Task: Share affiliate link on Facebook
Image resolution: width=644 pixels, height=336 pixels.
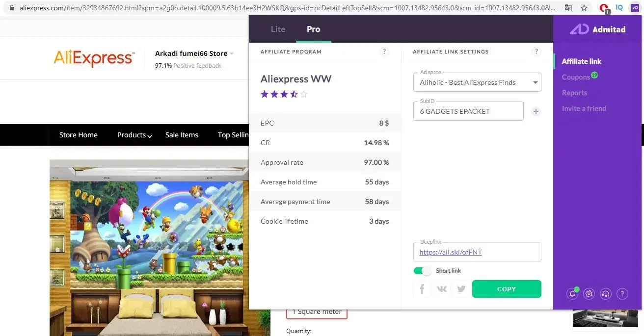Action: (x=422, y=289)
